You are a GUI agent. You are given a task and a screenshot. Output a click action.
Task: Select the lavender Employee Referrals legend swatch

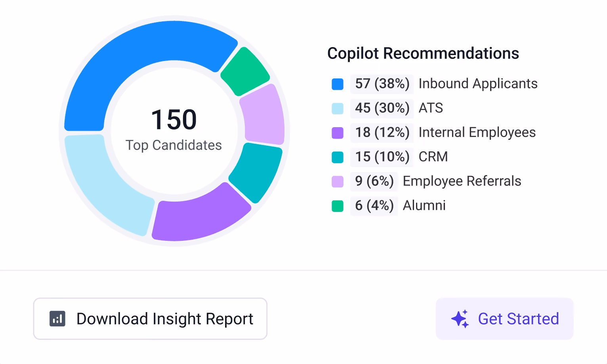click(338, 181)
